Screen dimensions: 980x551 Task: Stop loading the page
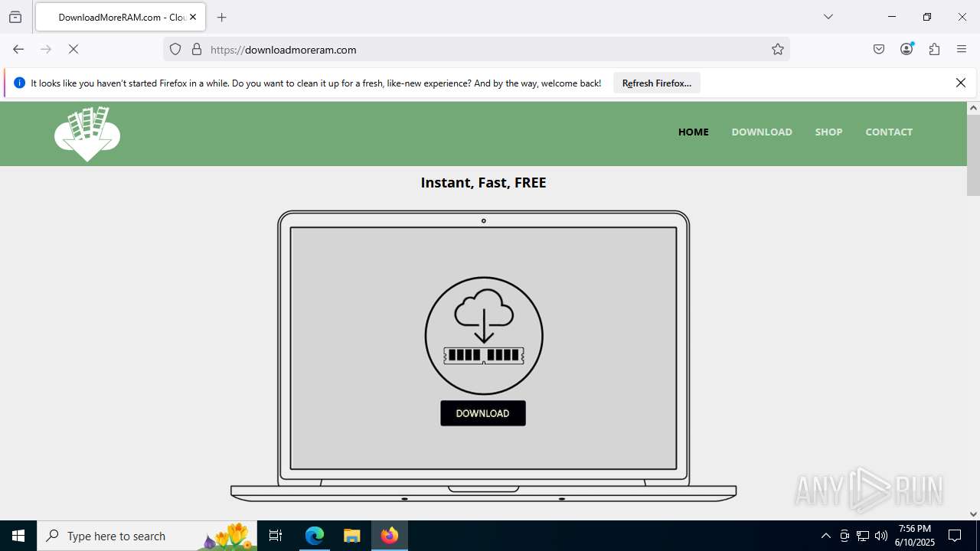pos(73,49)
